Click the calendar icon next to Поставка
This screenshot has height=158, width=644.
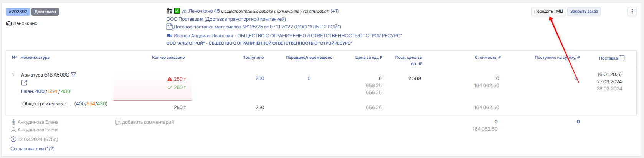point(622,58)
